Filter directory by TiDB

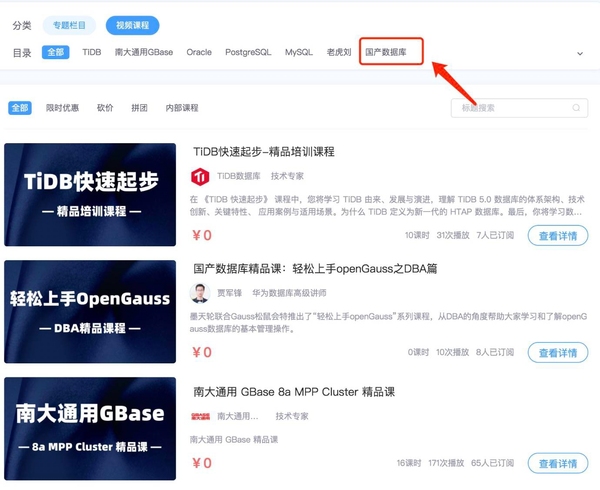coord(92,52)
